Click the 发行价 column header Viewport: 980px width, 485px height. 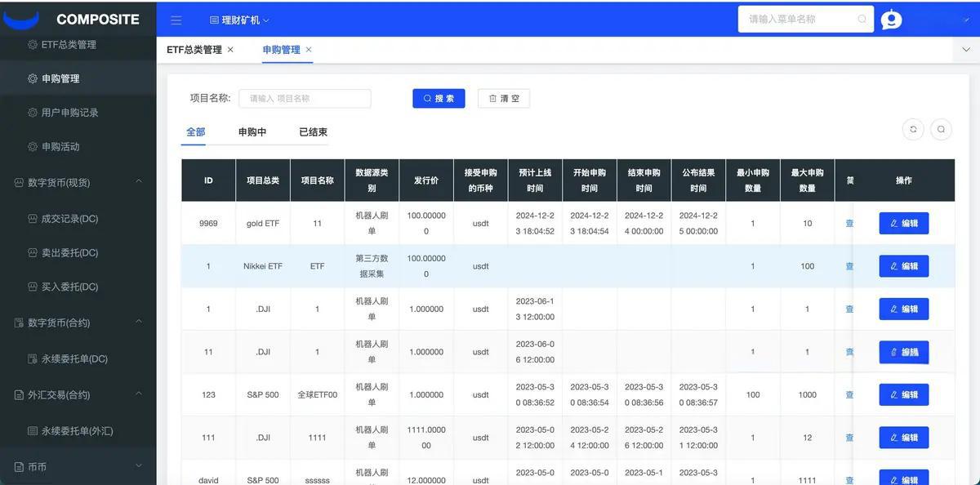426,180
